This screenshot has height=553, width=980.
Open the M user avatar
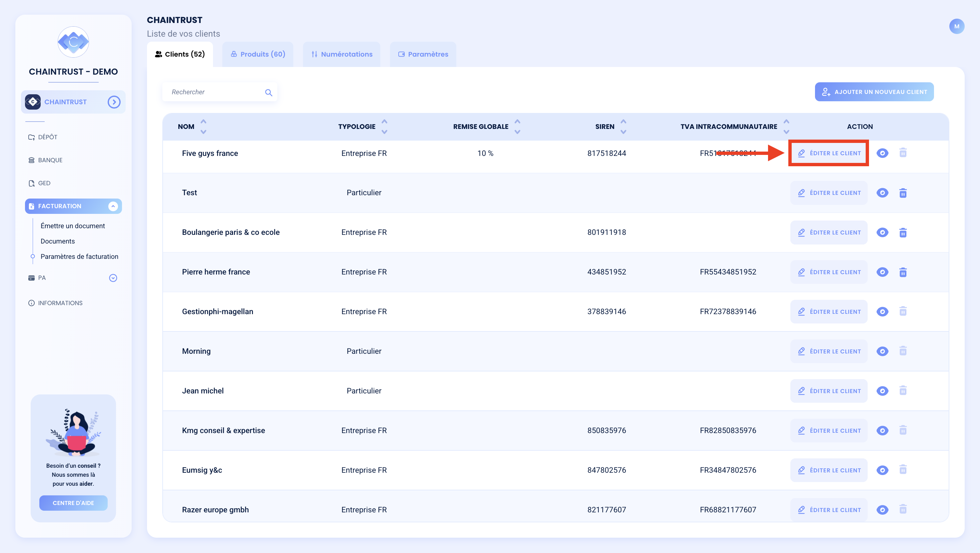tap(956, 26)
